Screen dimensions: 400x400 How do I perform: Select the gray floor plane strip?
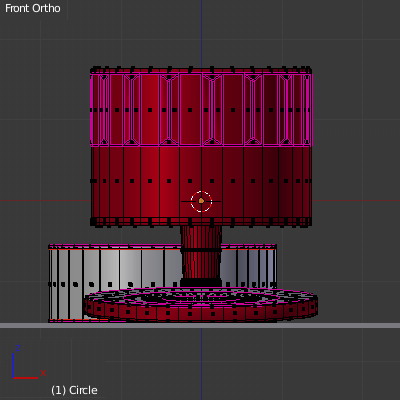point(200,325)
